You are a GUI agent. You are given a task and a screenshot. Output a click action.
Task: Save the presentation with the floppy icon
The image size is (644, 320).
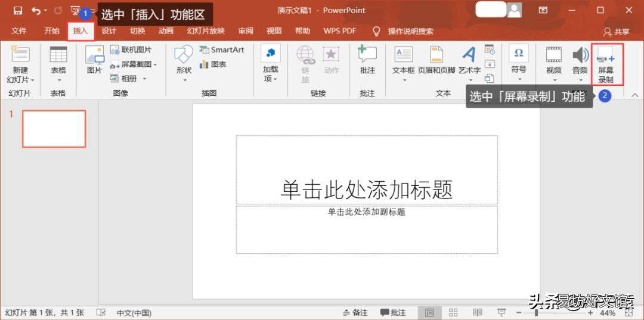tap(18, 11)
